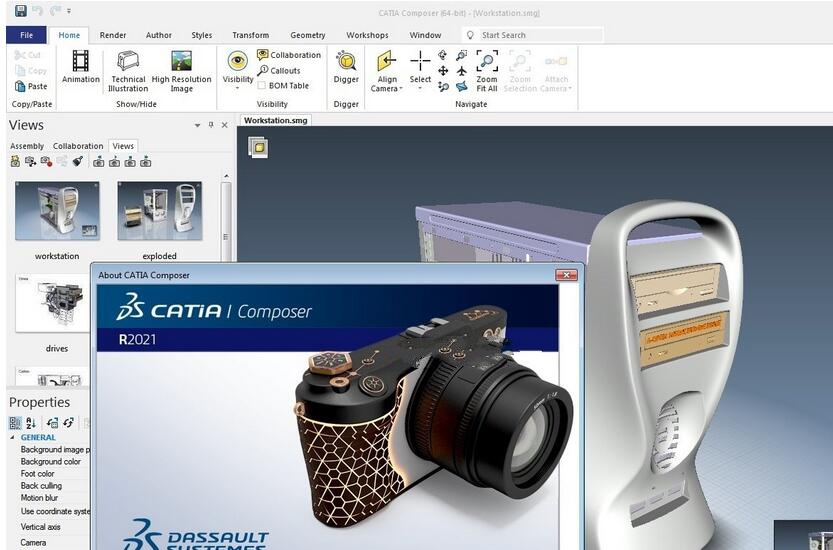Click the yellow squares icon in viewport corner
833x550 pixels.
(258, 147)
